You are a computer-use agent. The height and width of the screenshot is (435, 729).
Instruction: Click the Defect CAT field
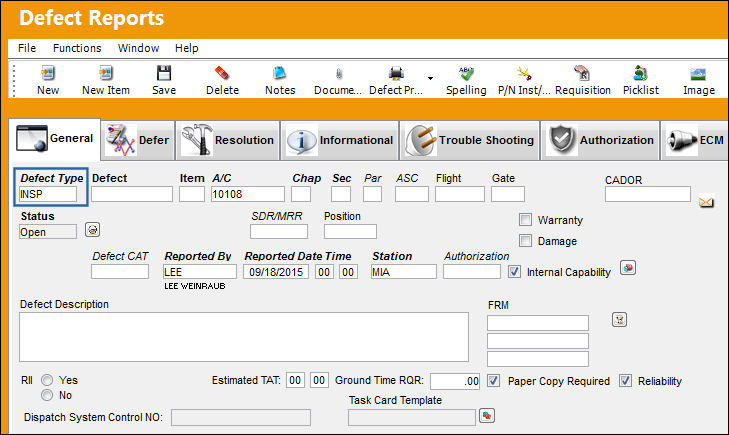click(x=120, y=271)
